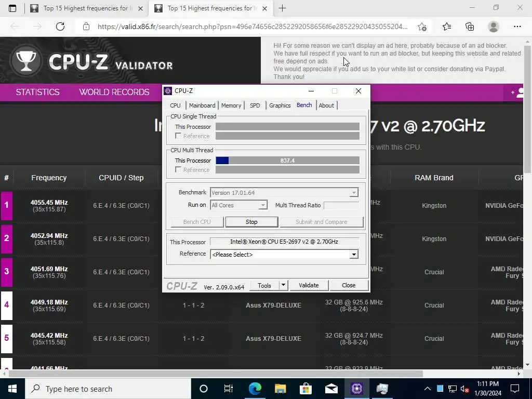Open the browser profile avatar
Screen dimensions: 532x399
click(494, 26)
